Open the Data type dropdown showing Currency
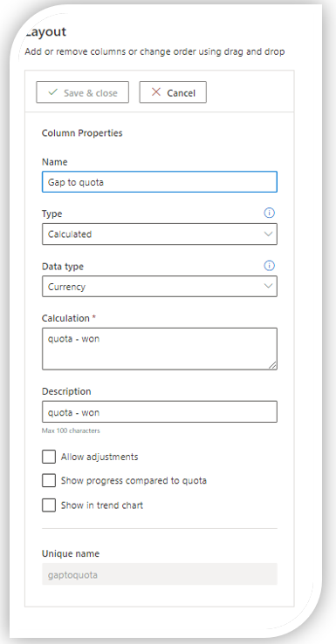The image size is (336, 644). pos(160,286)
